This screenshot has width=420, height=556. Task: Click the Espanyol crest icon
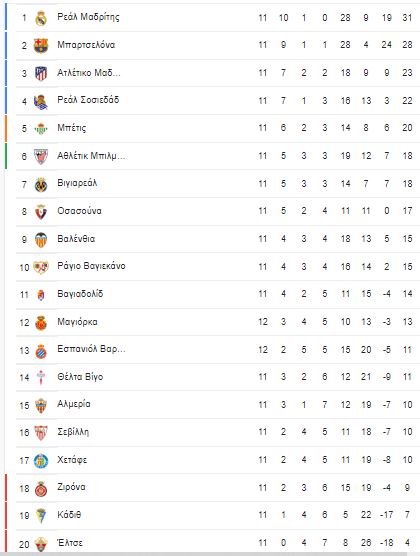[x=41, y=351]
